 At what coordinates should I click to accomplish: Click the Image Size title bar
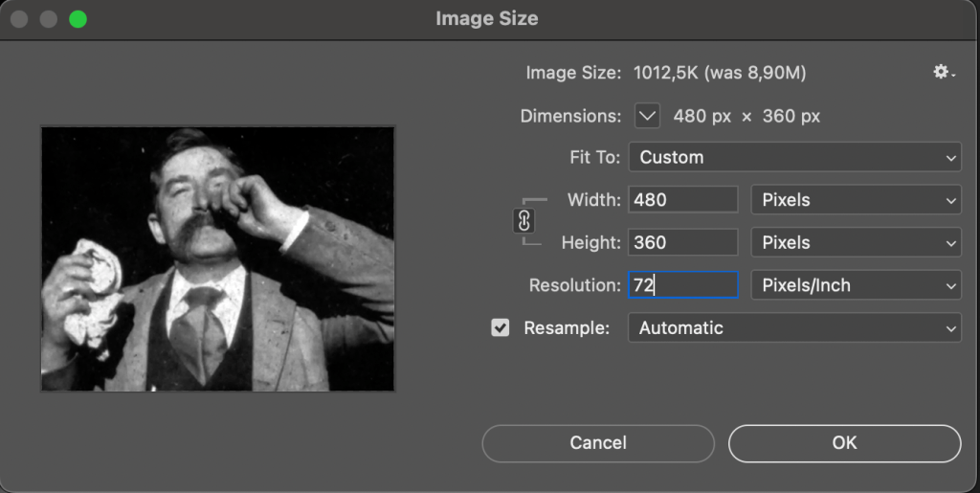click(486, 19)
